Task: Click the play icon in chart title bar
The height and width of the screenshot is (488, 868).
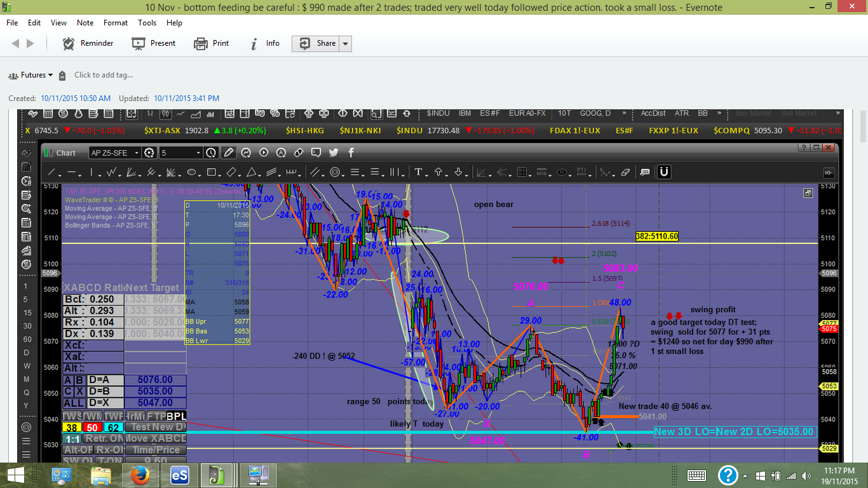Action: click(x=264, y=152)
